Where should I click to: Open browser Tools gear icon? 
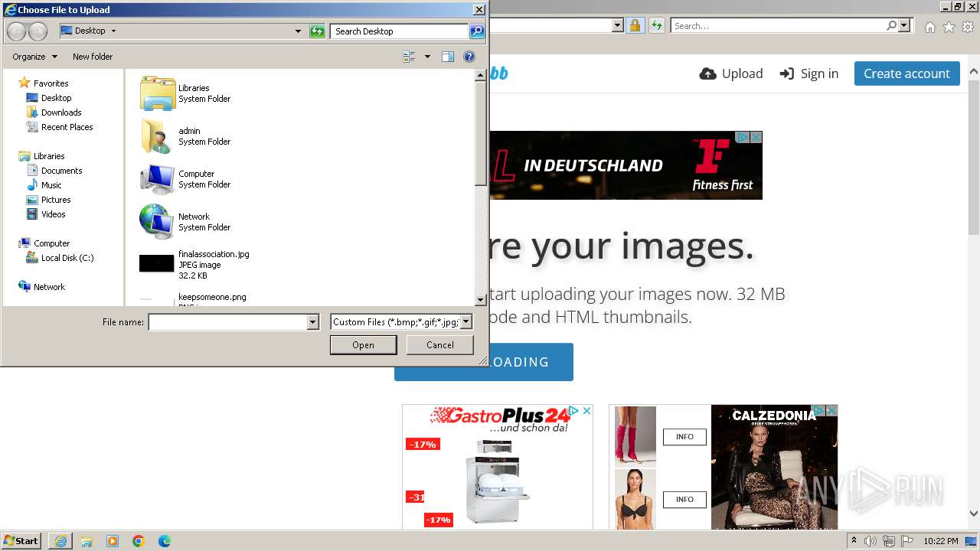click(x=968, y=27)
